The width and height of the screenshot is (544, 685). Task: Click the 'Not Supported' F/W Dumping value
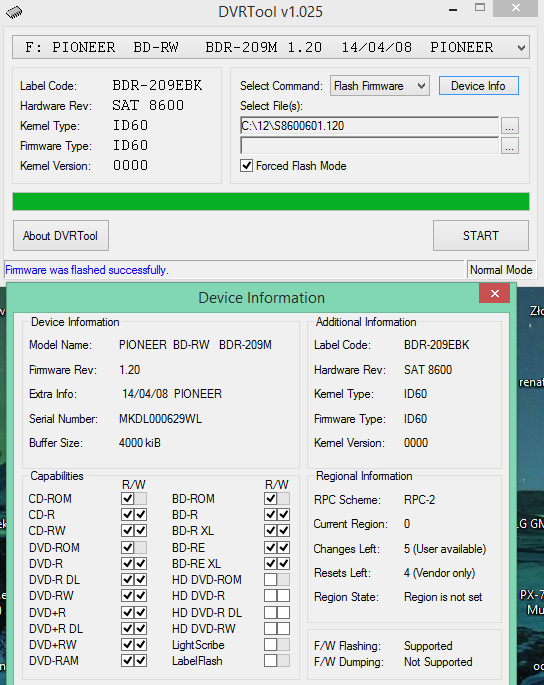438,662
